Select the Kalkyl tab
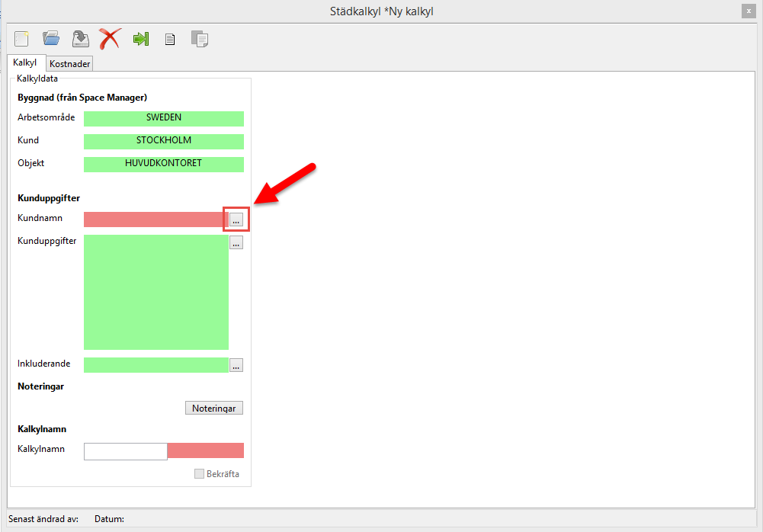Screen dimensions: 763x532 (25, 62)
